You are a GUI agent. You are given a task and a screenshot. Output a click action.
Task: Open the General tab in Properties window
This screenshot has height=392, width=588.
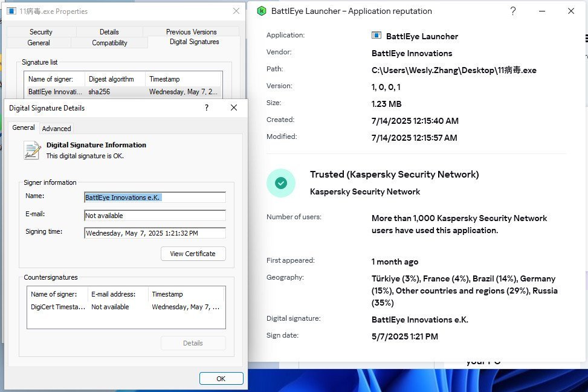pos(39,43)
